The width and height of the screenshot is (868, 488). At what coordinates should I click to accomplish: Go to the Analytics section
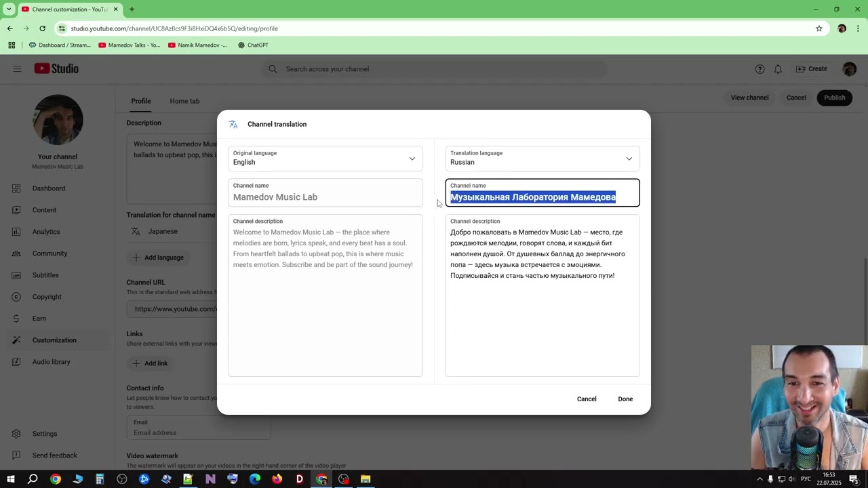click(x=46, y=232)
